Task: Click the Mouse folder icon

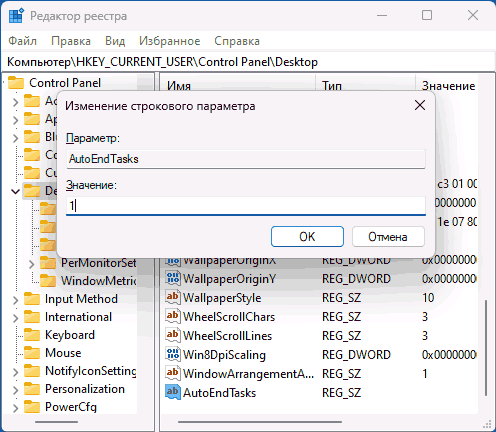Action: (32, 353)
